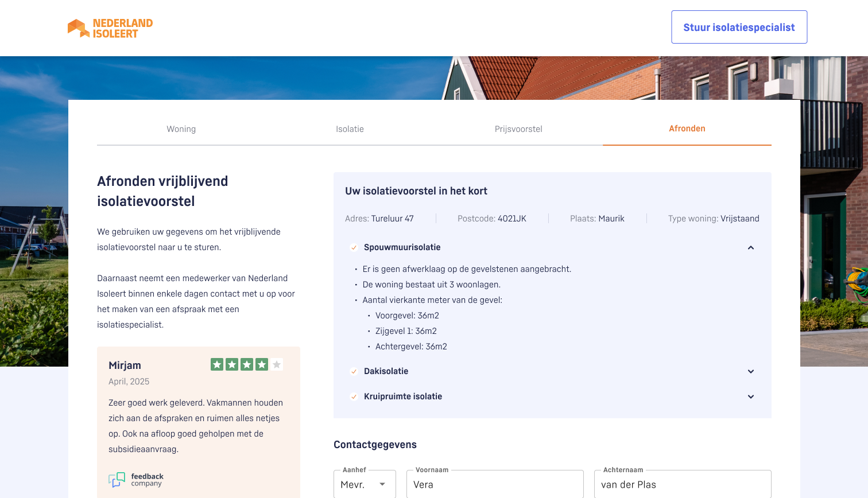868x498 pixels.
Task: Expand the Dakisolatie section
Action: click(750, 372)
